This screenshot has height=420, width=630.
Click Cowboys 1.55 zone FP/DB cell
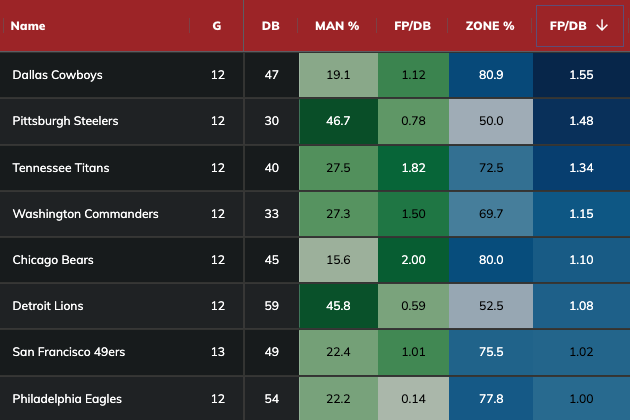(582, 75)
